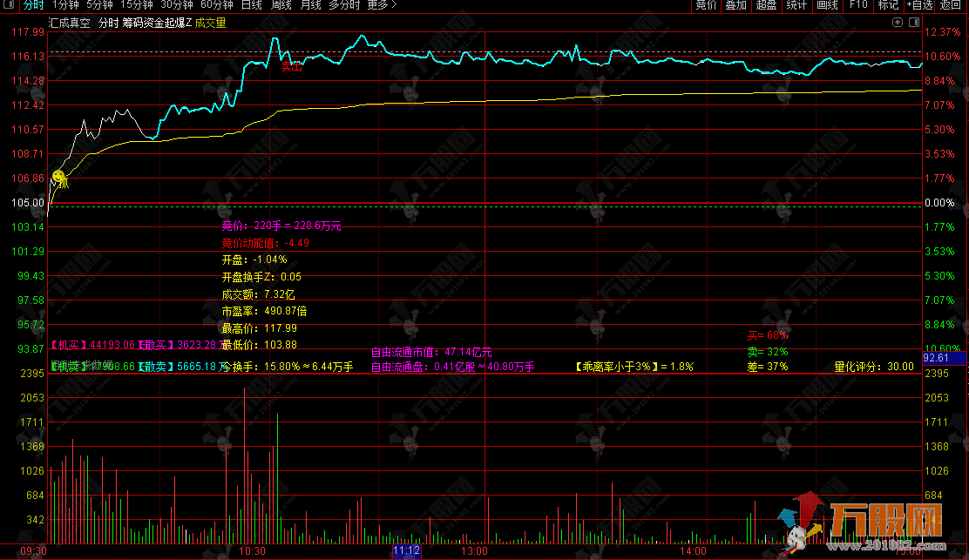The height and width of the screenshot is (560, 969).
Task: Switch to 15分钟 period tab
Action: 137,5
